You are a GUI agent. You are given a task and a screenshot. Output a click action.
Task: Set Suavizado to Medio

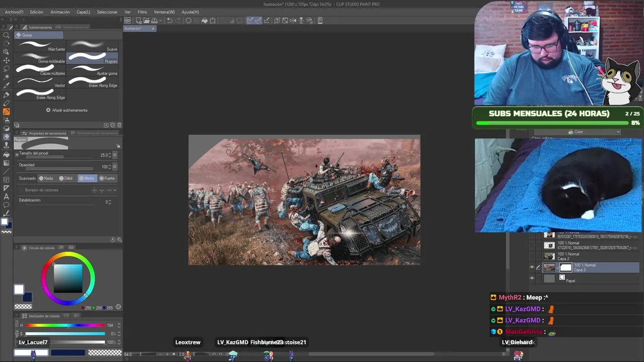pos(87,178)
